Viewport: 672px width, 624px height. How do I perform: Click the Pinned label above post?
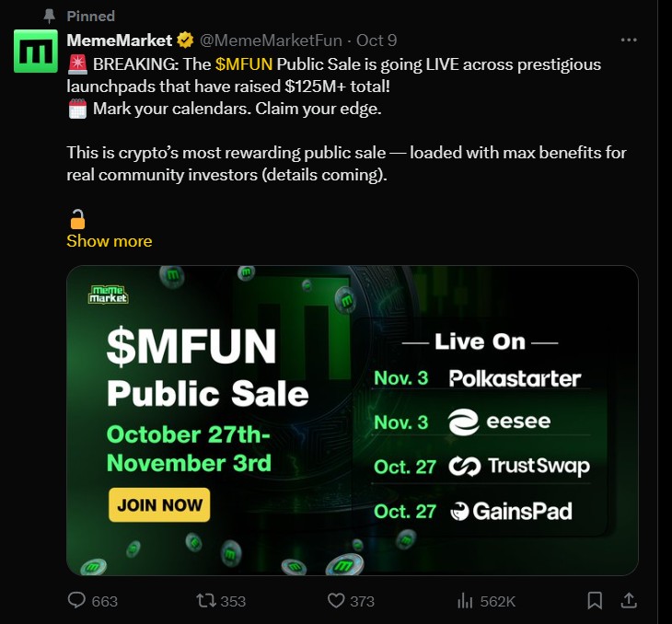click(91, 16)
